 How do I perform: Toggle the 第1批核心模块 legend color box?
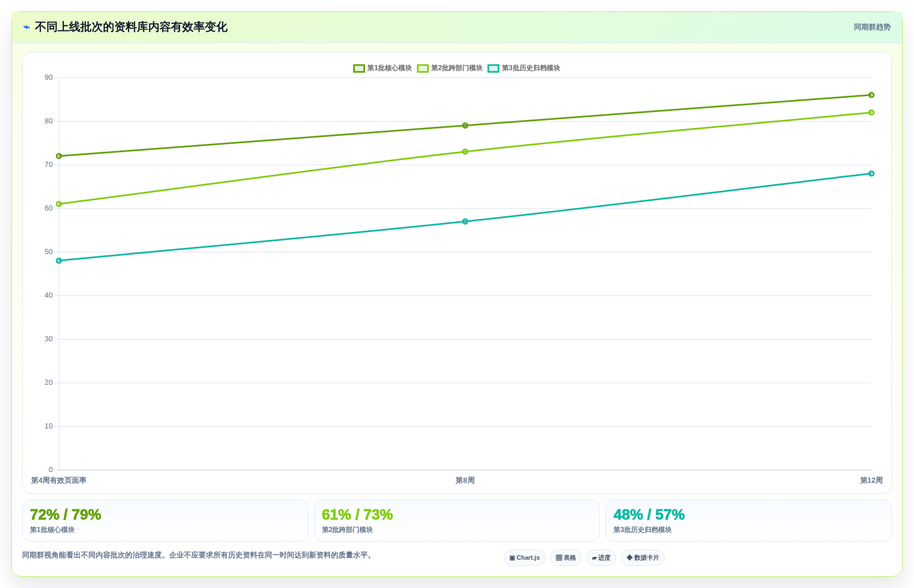click(359, 68)
